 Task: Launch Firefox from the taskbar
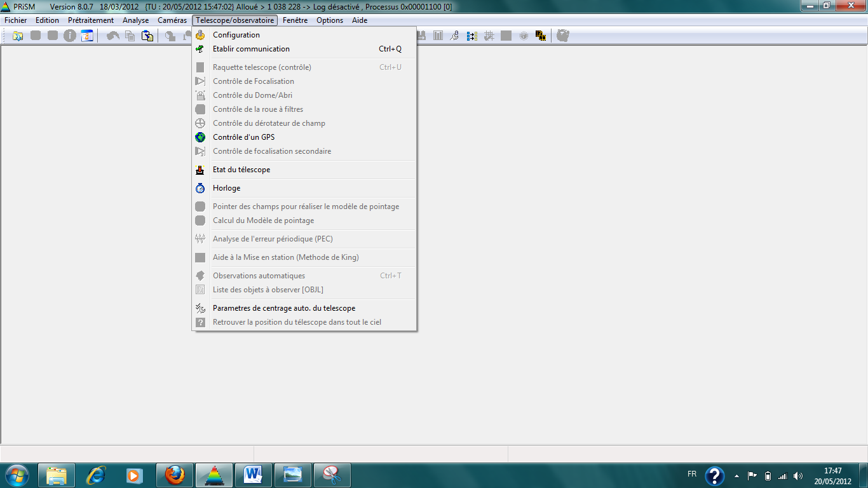175,475
